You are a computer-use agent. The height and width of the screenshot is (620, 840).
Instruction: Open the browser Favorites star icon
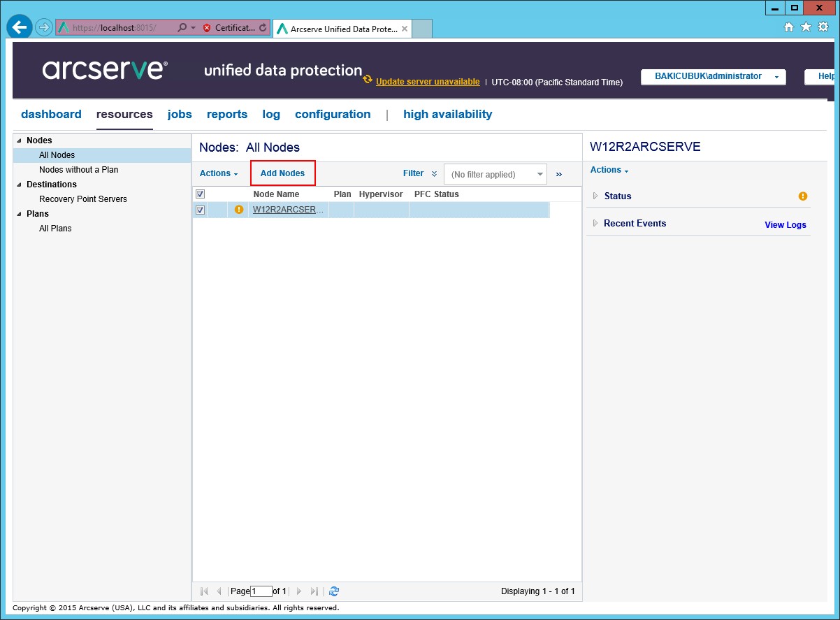point(806,27)
